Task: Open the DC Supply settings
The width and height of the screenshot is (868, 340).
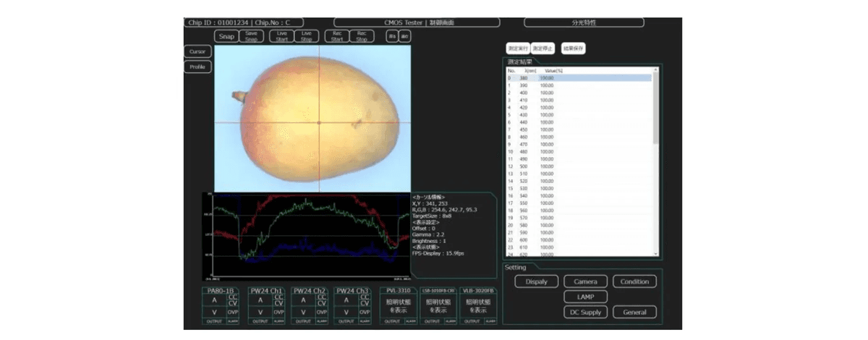Action: point(585,313)
